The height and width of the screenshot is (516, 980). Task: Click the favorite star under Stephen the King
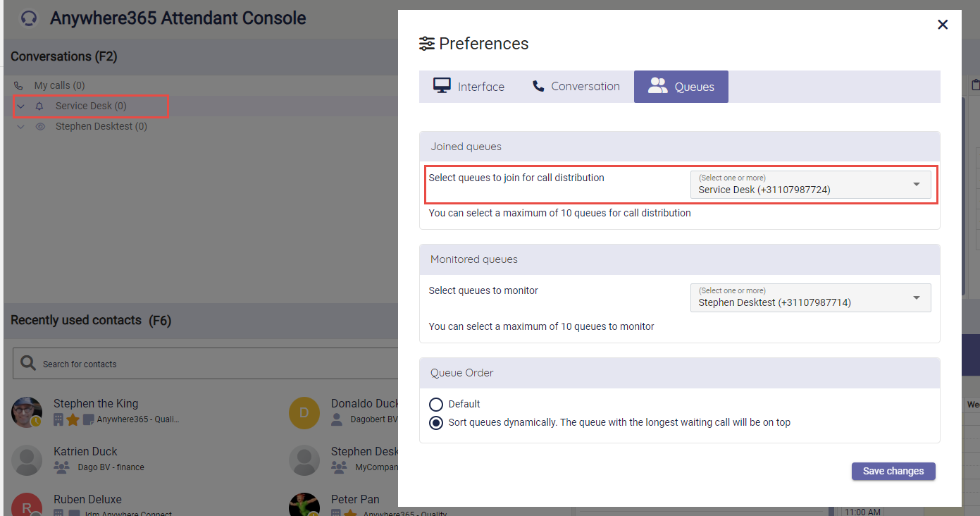tap(73, 419)
